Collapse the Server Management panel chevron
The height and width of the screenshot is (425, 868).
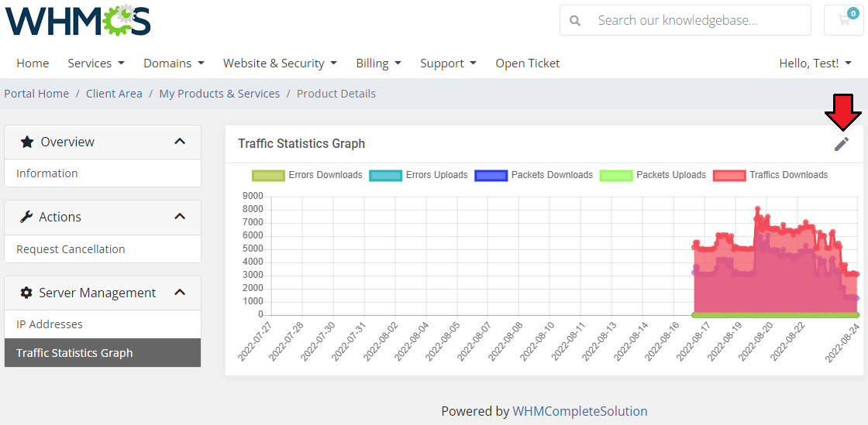180,293
